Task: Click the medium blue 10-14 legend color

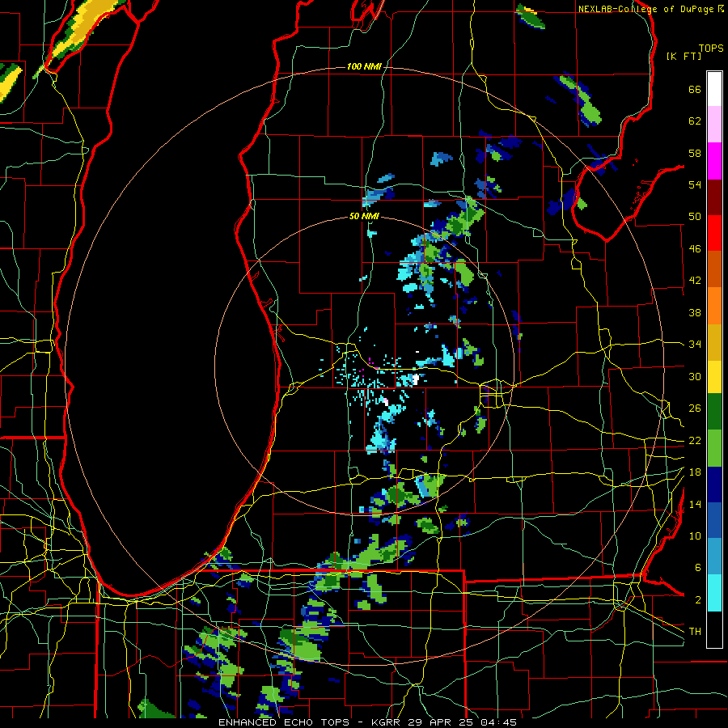Action: [714, 520]
